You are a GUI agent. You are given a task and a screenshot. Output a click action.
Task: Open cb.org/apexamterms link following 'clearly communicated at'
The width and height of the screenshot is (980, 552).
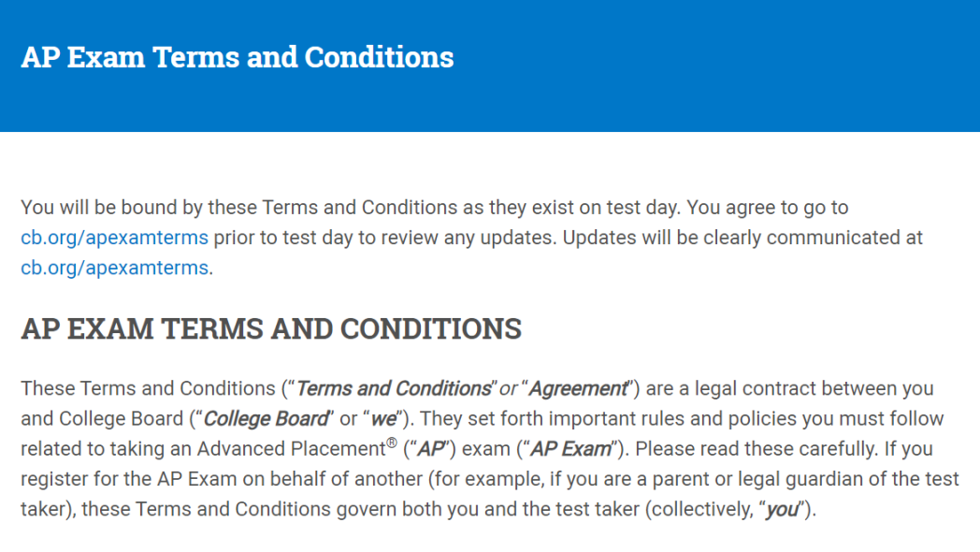tap(114, 269)
